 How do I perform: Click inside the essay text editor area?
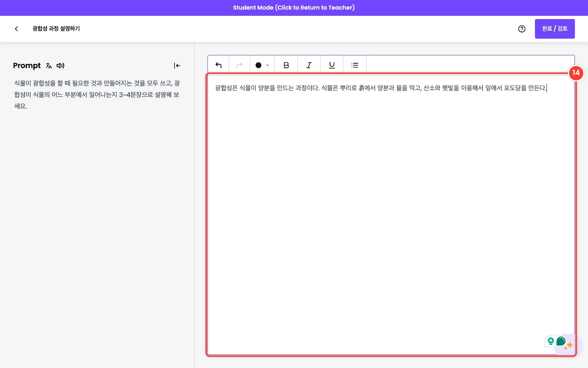(391, 215)
